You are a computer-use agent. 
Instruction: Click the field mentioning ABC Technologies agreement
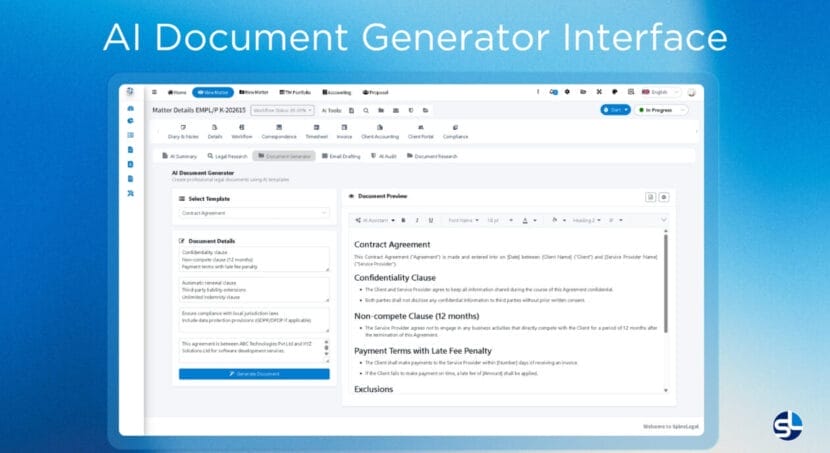[x=254, y=350]
